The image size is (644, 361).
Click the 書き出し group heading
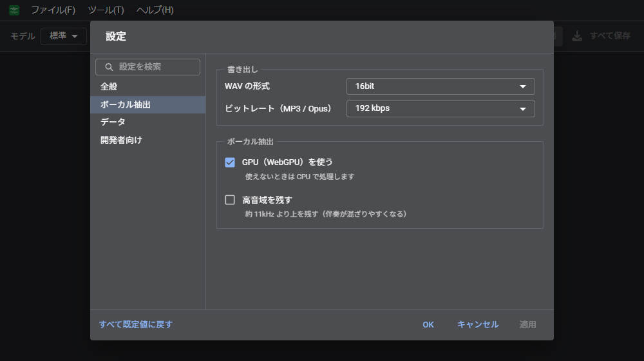pos(242,70)
